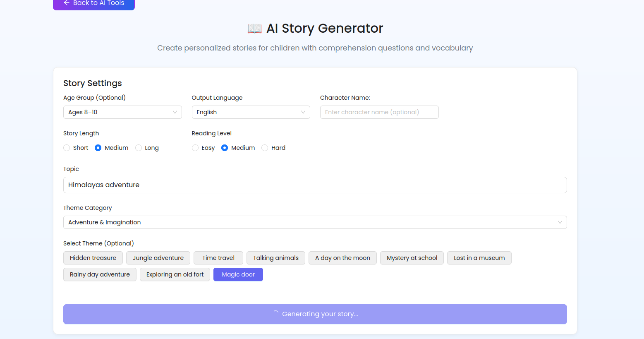Click the open book icon beside title
This screenshot has height=339, width=644.
click(x=254, y=29)
